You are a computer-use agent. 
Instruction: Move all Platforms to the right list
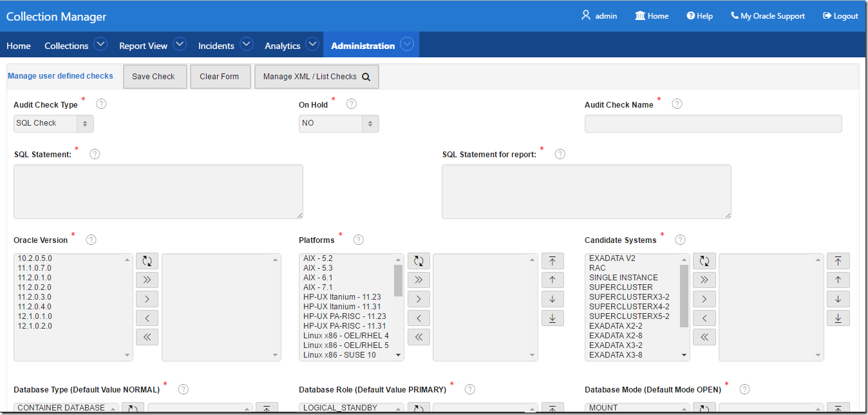tap(419, 280)
